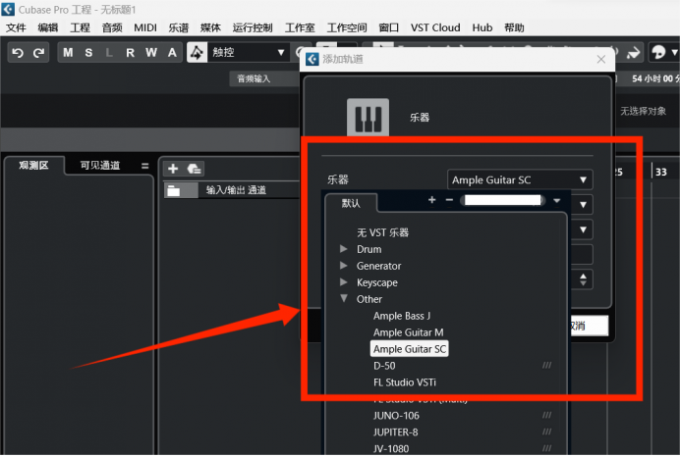Open the VST Cloud menu
This screenshot has height=456, width=680.
435,28
